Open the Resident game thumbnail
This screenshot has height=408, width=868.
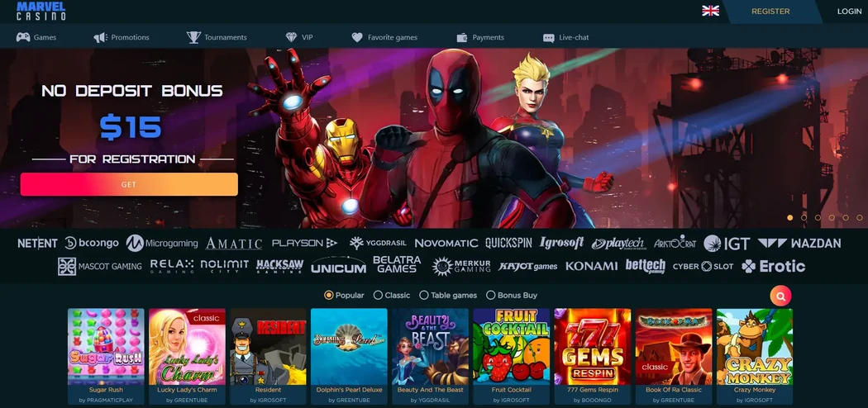click(x=268, y=347)
